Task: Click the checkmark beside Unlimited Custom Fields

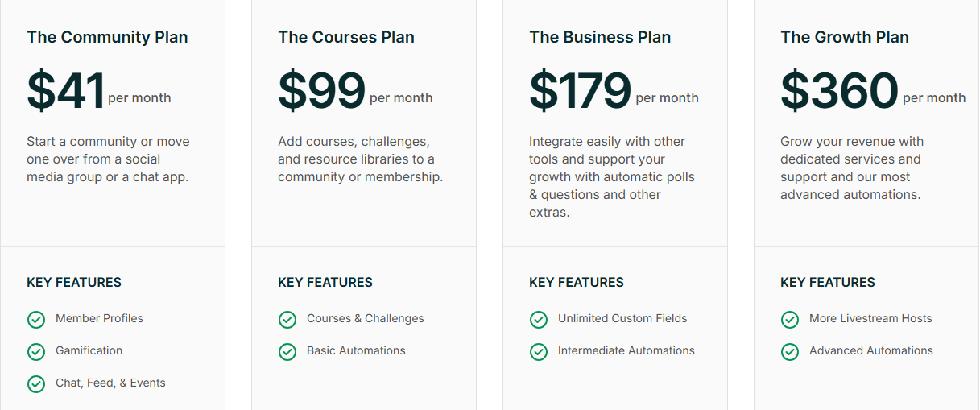Action: tap(539, 320)
